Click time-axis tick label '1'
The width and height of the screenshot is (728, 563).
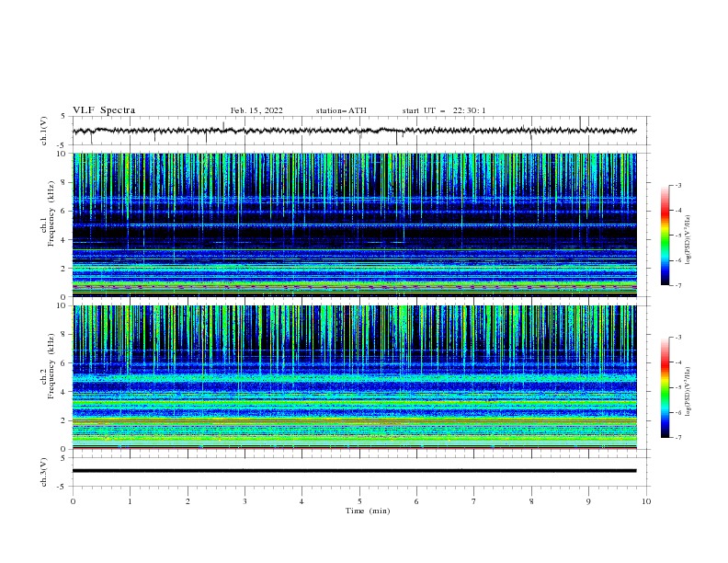[x=130, y=501]
